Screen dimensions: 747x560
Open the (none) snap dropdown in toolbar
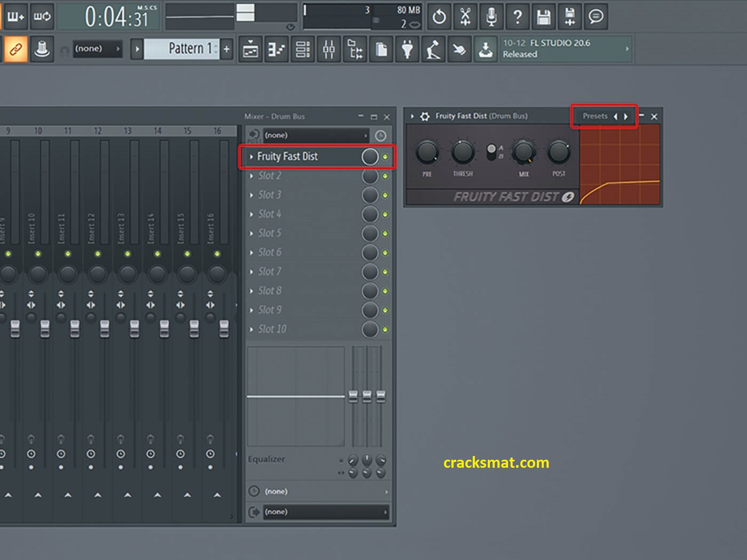click(x=98, y=49)
